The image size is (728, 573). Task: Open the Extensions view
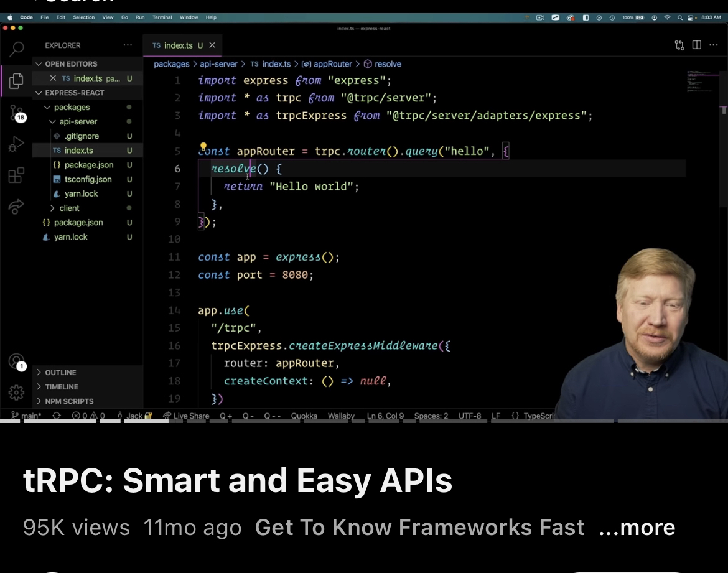[16, 175]
